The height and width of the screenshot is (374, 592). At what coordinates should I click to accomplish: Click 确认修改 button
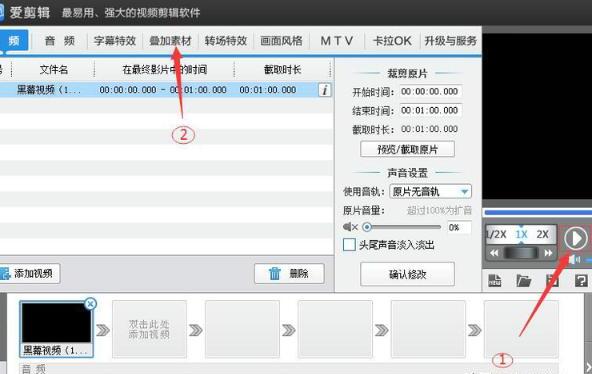click(x=407, y=274)
